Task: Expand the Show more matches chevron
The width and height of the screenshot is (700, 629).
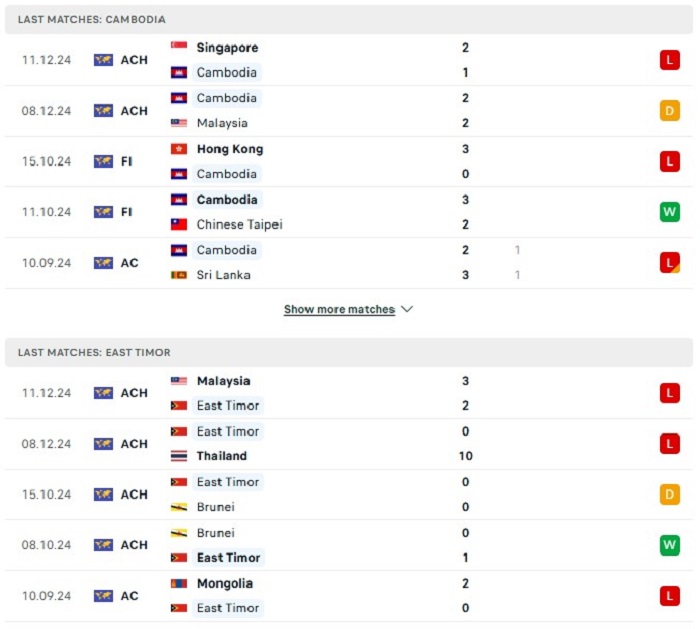Action: click(x=407, y=309)
